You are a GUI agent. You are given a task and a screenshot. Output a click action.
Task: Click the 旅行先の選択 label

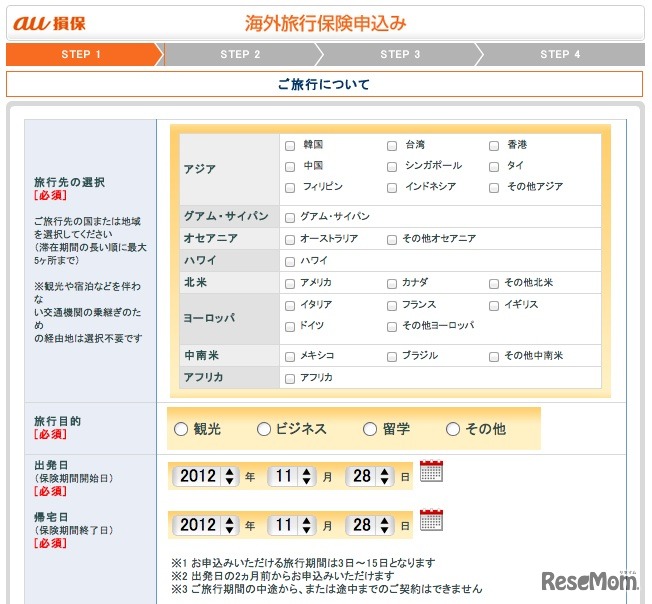click(69, 182)
